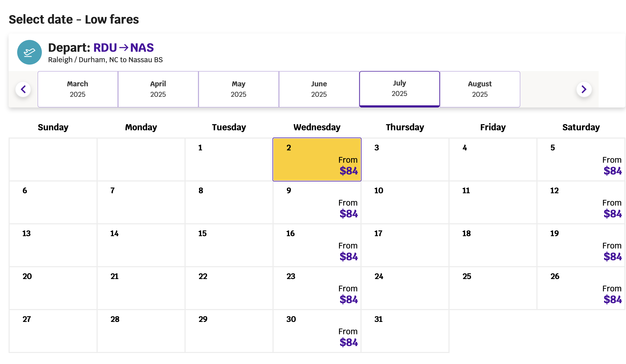Click the previous months left arrow
This screenshot has width=626, height=364.
[23, 89]
